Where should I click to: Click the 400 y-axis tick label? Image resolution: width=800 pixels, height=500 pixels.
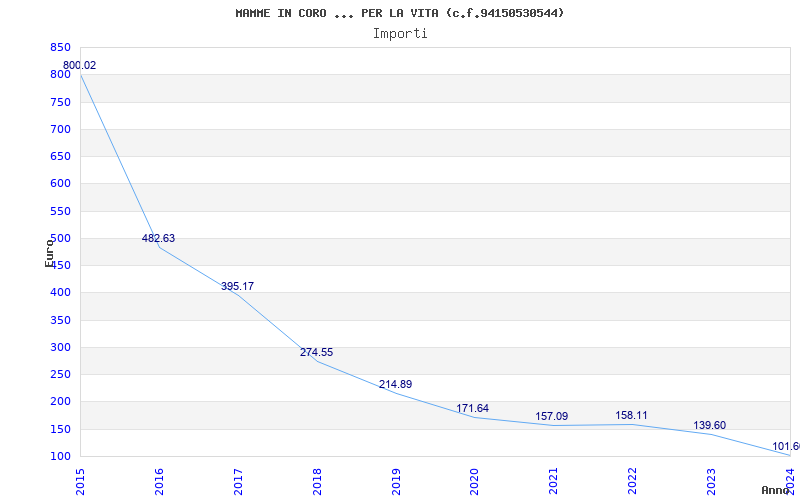tap(60, 293)
